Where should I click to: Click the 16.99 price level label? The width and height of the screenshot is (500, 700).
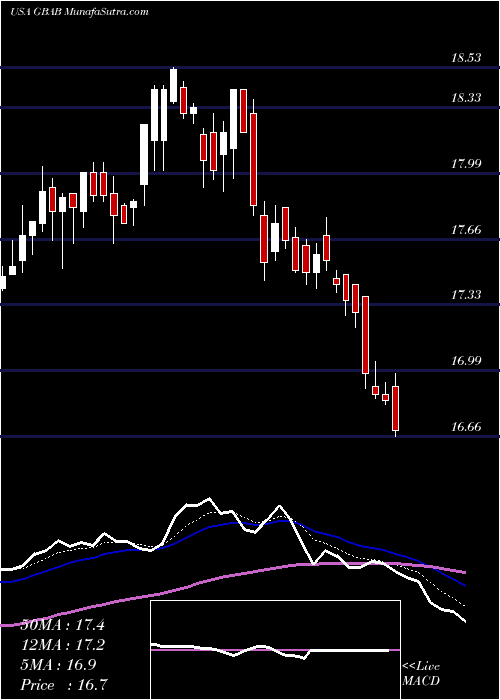pos(466,361)
